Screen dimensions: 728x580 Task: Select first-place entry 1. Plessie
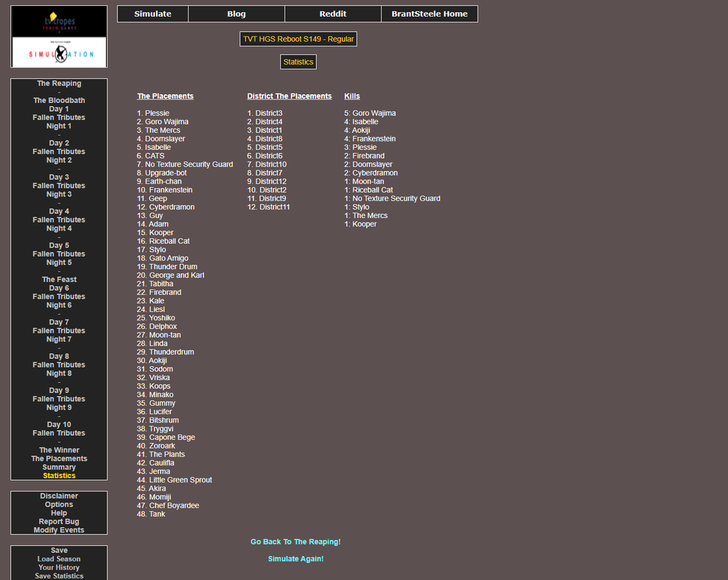pos(153,113)
